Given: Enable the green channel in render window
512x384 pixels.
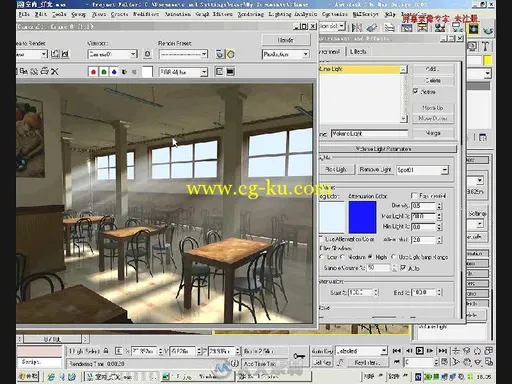Looking at the screenshot, I should pos(104,72).
